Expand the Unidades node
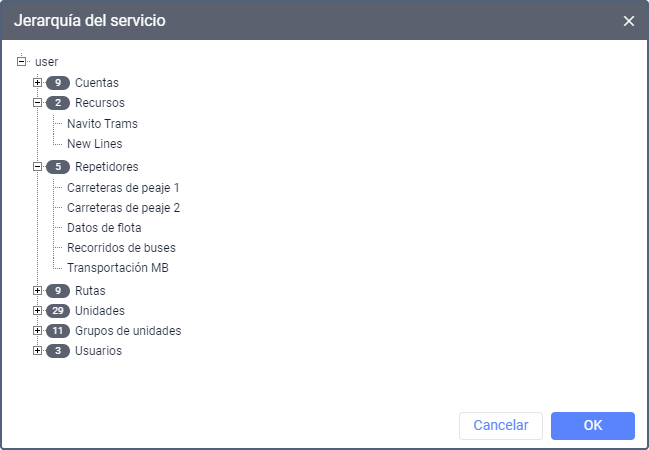Viewport: 649px width, 450px height. pyautogui.click(x=37, y=310)
